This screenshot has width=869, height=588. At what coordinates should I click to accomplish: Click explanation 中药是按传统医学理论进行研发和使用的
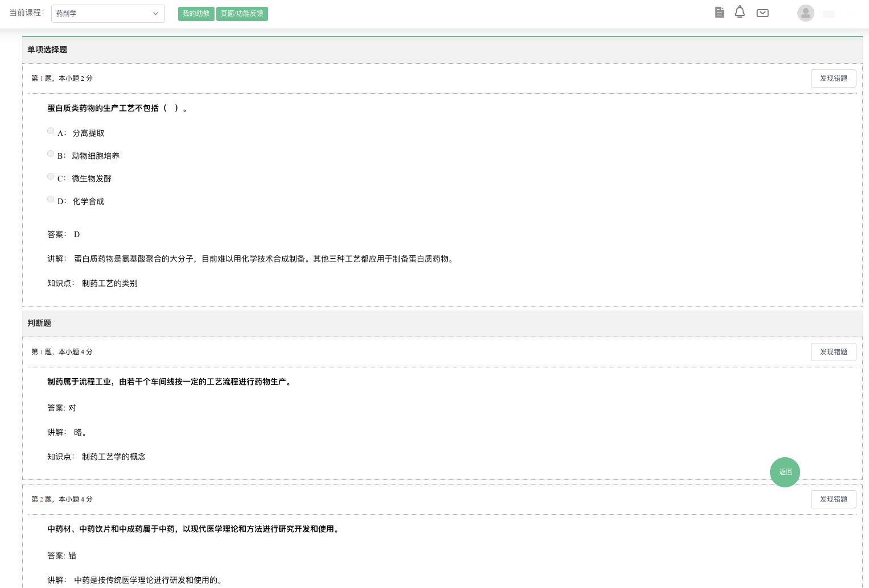(x=149, y=580)
